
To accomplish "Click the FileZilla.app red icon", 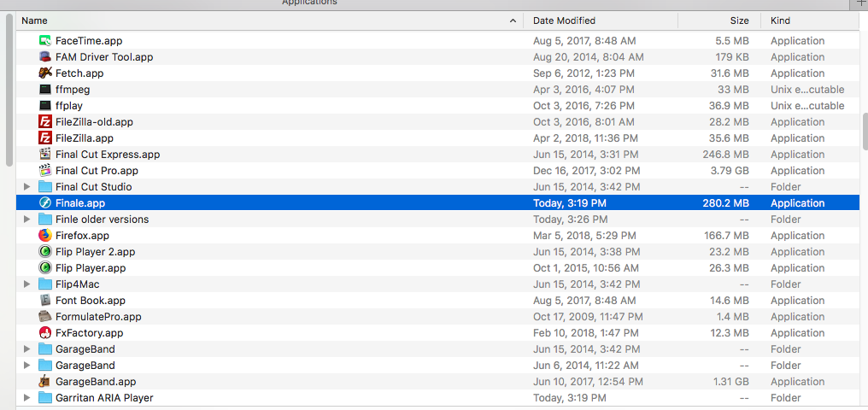I will coord(45,138).
